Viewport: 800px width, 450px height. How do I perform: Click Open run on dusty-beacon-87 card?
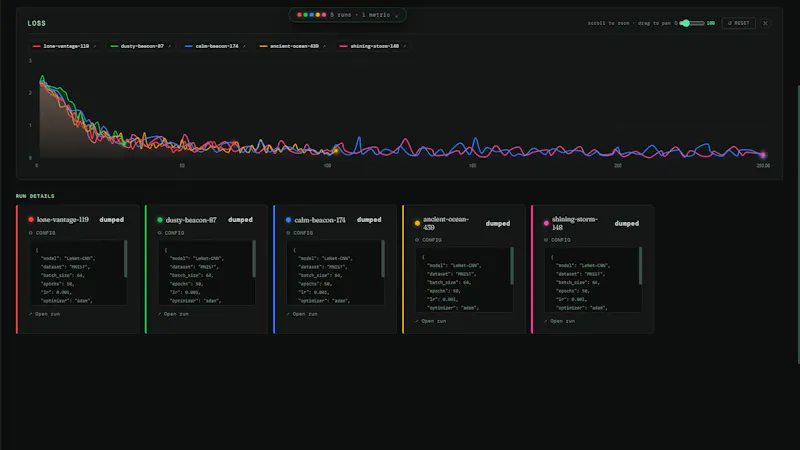coord(173,314)
